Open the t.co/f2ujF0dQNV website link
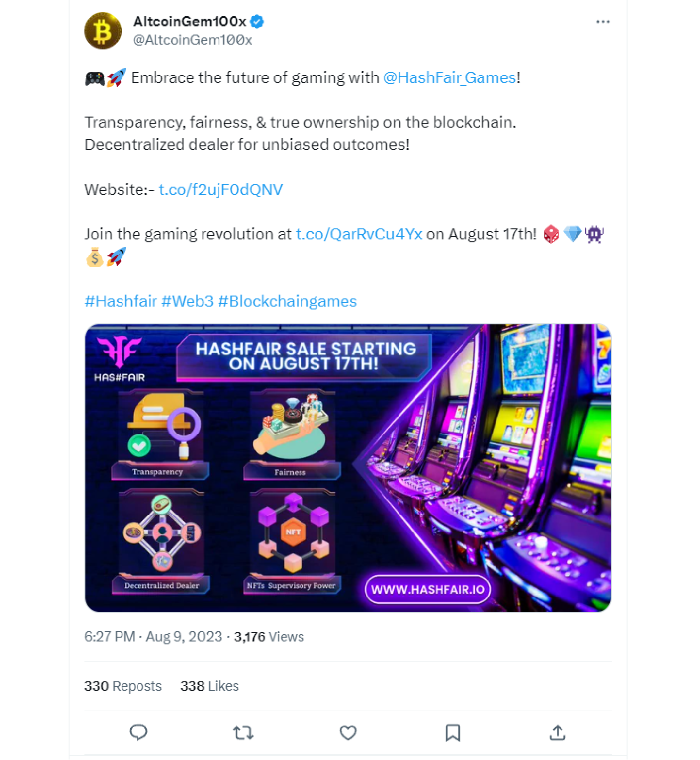Viewport: 700px width, 760px height. pos(221,189)
